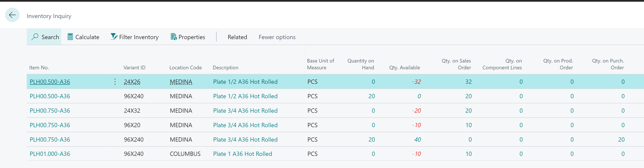Click Fewer options in the toolbar
Image resolution: width=644 pixels, height=168 pixels.
(x=277, y=37)
